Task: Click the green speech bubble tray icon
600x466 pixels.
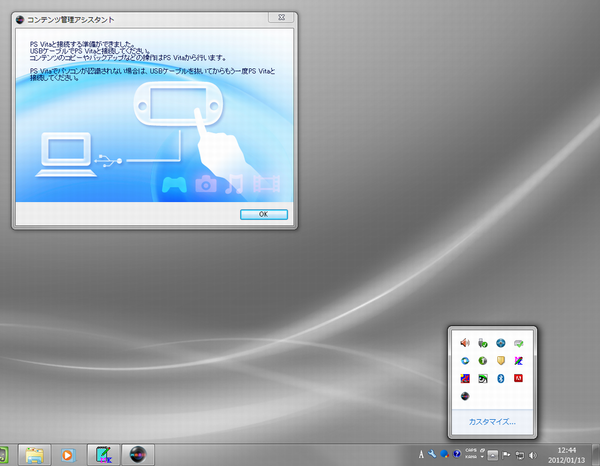Action: click(517, 343)
